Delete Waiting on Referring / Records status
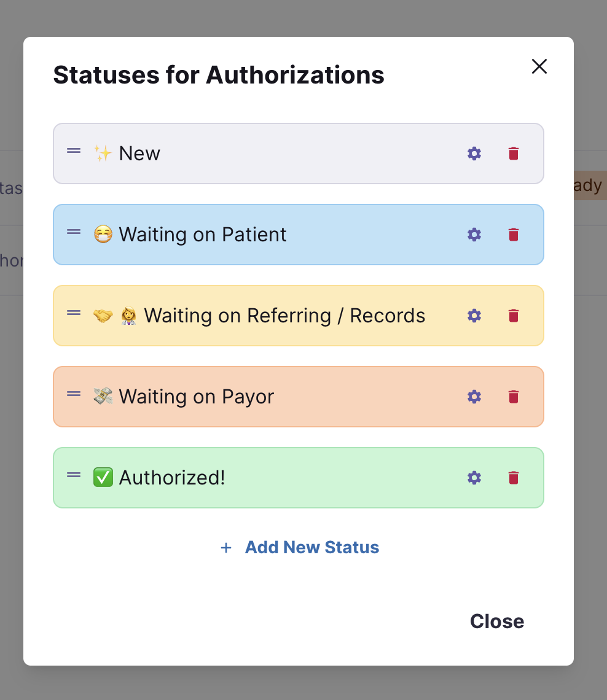Image resolution: width=607 pixels, height=700 pixels. pyautogui.click(x=514, y=316)
